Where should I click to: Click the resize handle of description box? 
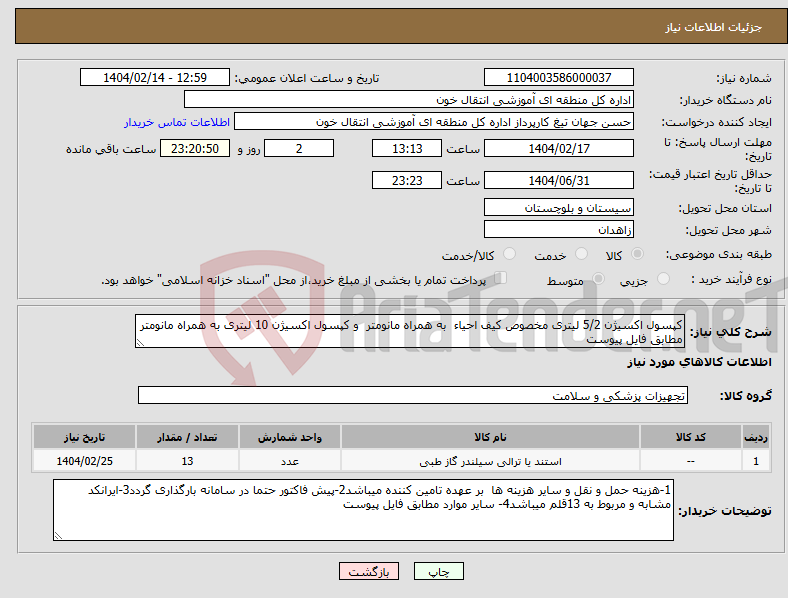coord(140,343)
